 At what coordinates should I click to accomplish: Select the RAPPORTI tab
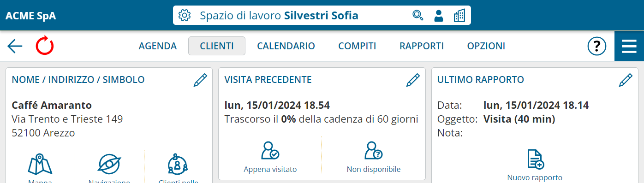point(422,46)
